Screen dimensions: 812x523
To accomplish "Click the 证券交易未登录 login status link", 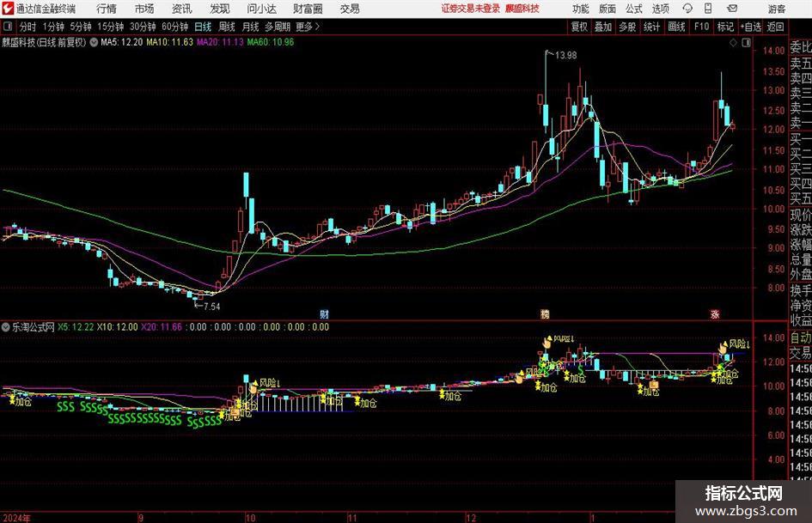I will (471, 9).
